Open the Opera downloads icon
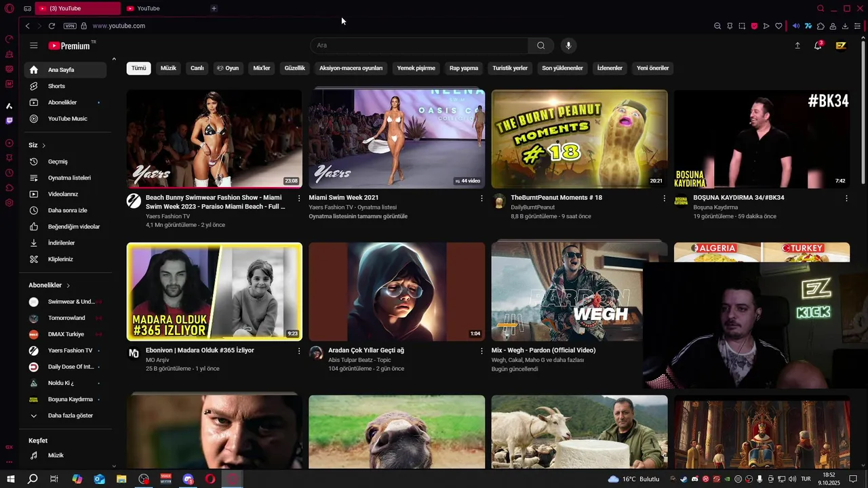The width and height of the screenshot is (868, 488). 845,26
